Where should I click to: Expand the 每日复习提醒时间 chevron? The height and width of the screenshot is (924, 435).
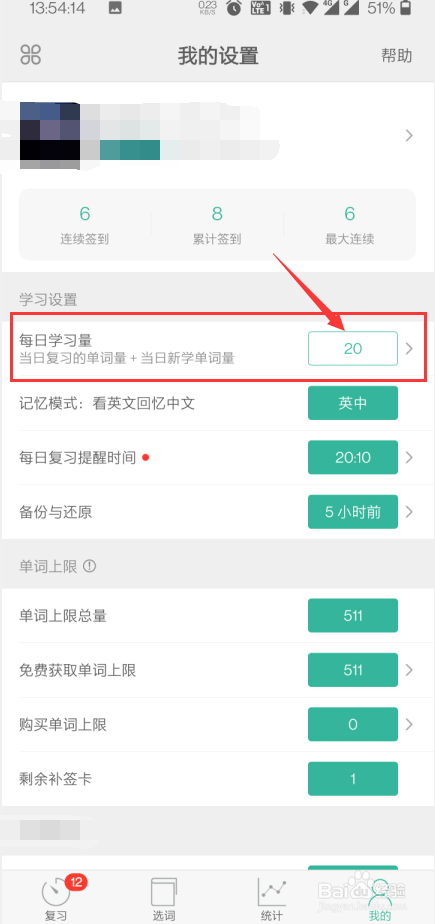[410, 457]
